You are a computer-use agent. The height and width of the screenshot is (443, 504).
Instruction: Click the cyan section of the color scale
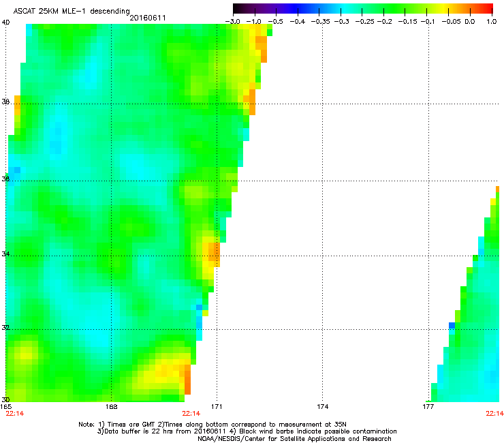[x=345, y=8]
